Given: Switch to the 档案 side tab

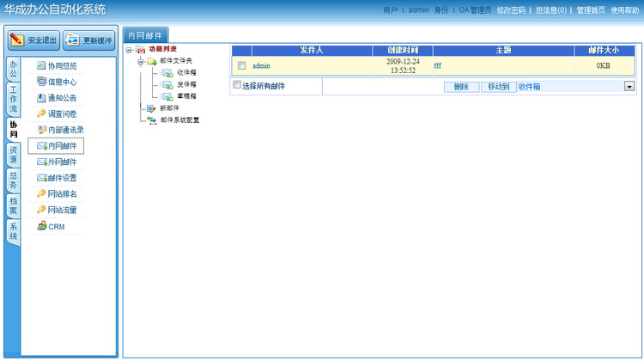Looking at the screenshot, I should pos(13,205).
